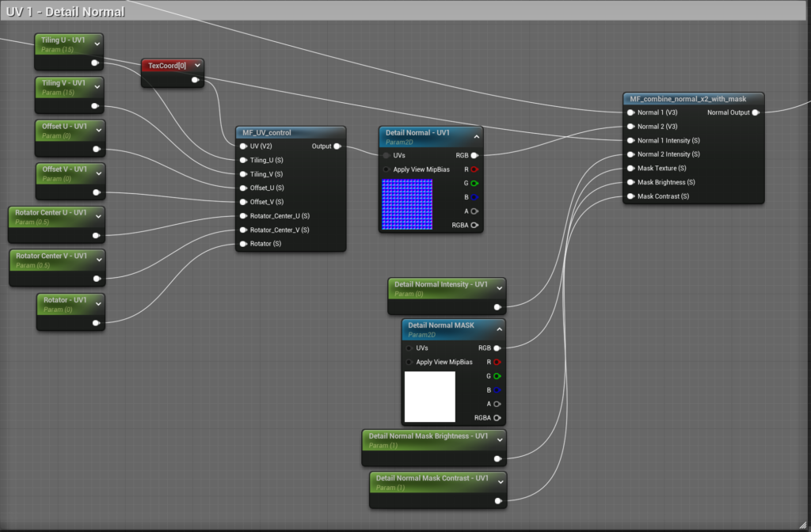Click the Mask Contrast (S) input pin
Screen dimensions: 811x532
pos(630,196)
